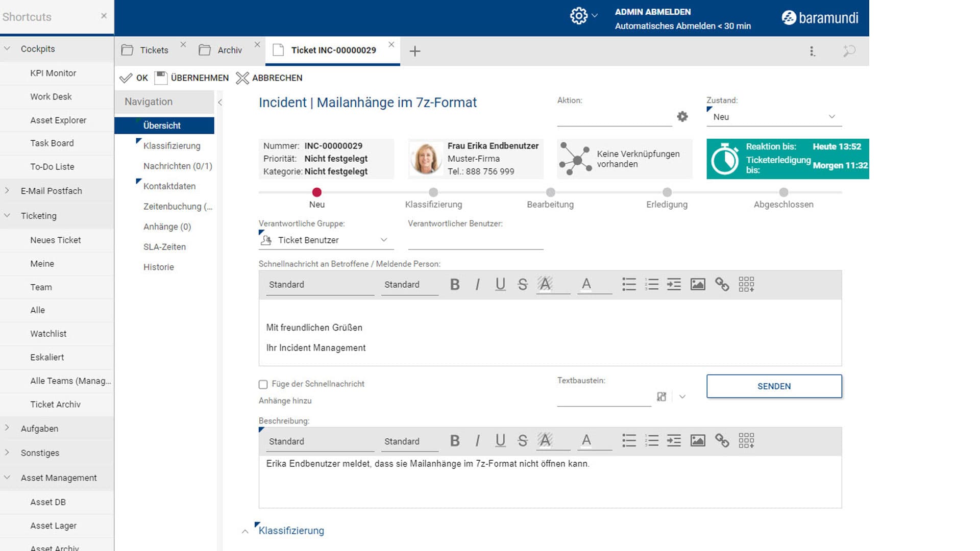This screenshot has width=980, height=551.
Task: Insert table in Schnellnachricht editor
Action: pos(746,284)
